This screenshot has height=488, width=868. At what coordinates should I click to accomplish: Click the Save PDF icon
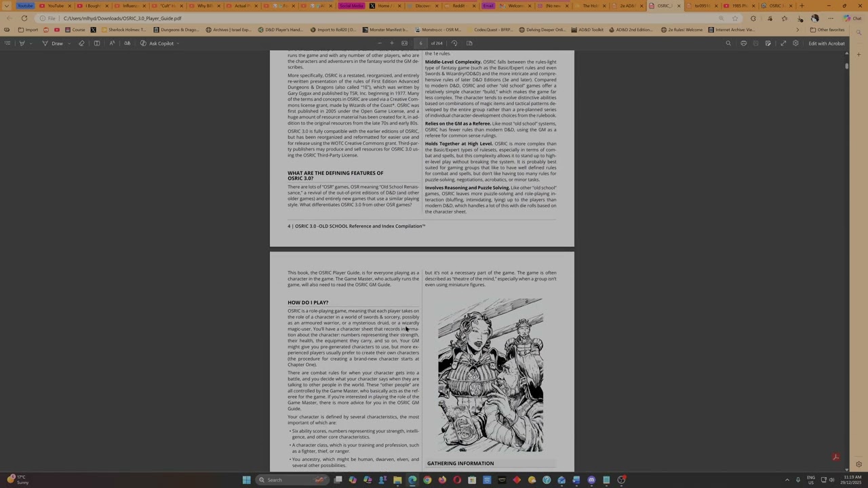point(756,43)
